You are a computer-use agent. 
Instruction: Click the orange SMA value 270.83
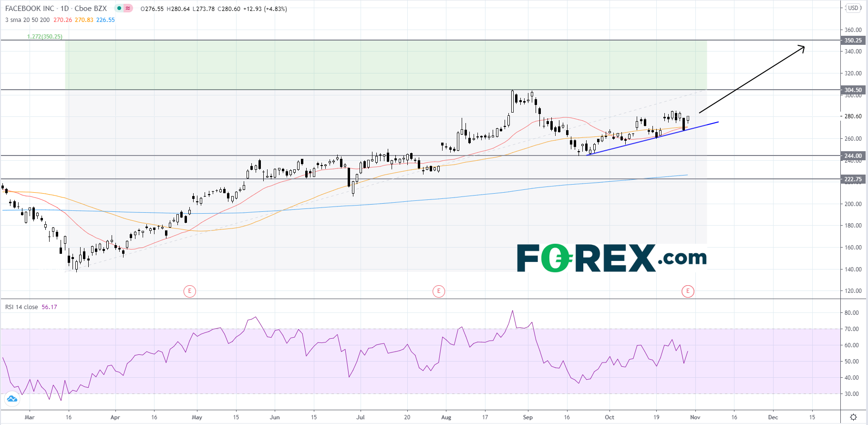click(x=84, y=20)
